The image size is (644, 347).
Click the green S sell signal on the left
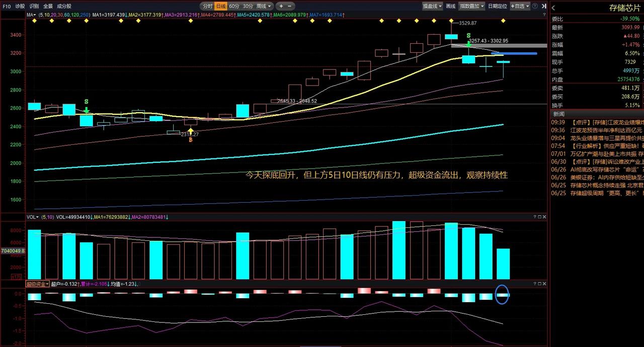pyautogui.click(x=87, y=105)
